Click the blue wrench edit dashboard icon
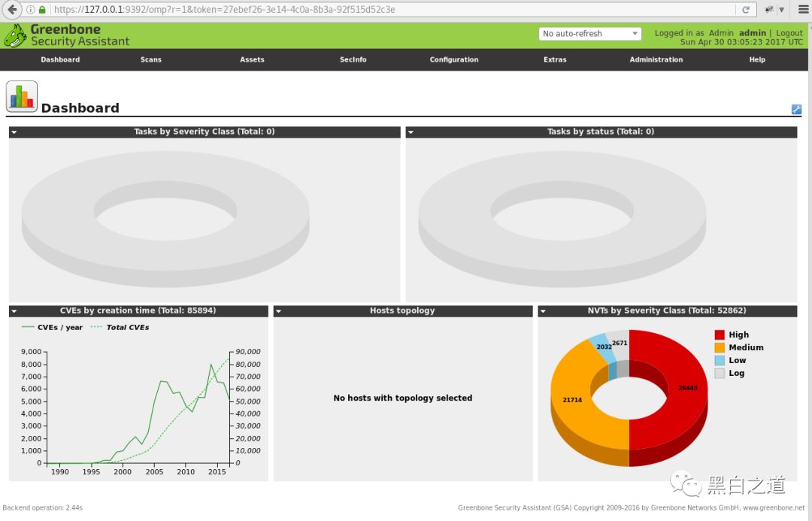The width and height of the screenshot is (812, 521). [x=796, y=109]
